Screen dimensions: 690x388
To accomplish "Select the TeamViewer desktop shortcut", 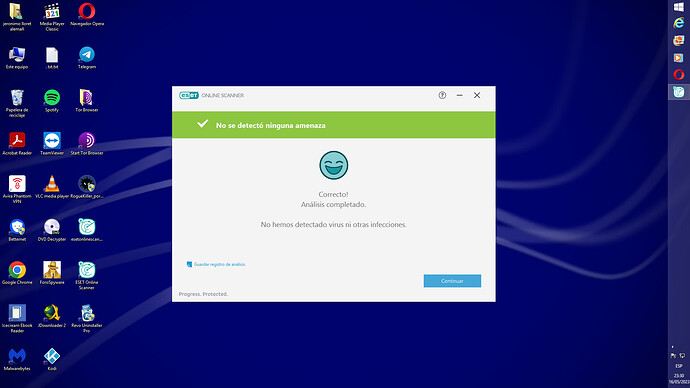I will click(52, 143).
